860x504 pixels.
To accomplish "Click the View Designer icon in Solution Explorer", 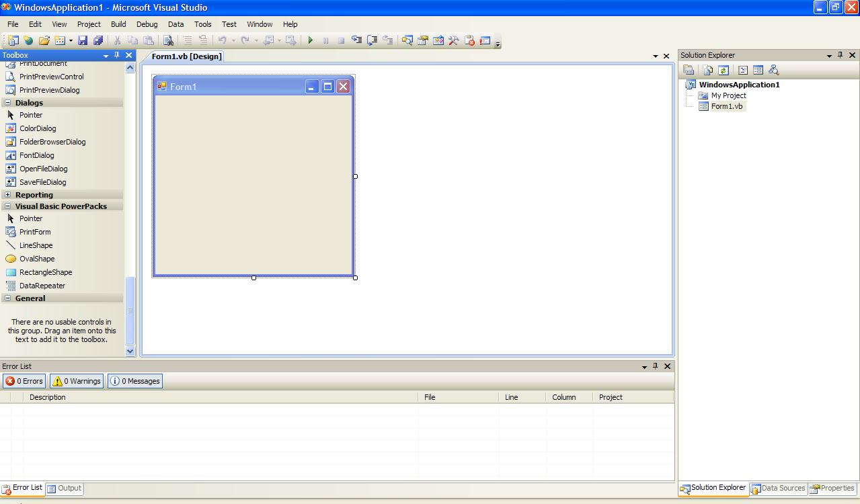I will 758,70.
